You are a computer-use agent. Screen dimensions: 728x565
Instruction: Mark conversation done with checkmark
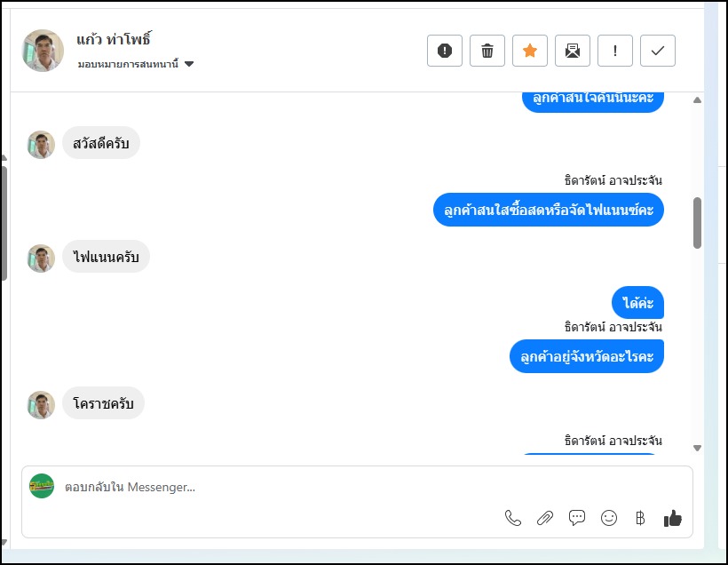658,51
